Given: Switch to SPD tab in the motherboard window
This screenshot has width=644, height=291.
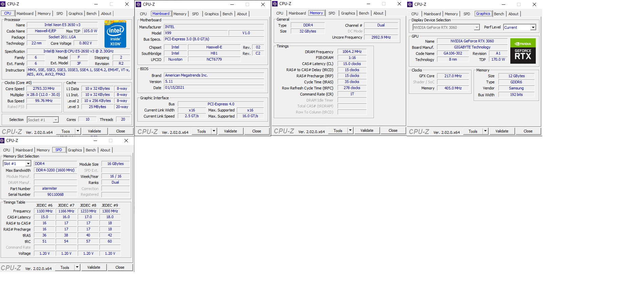Looking at the screenshot, I should 195,14.
